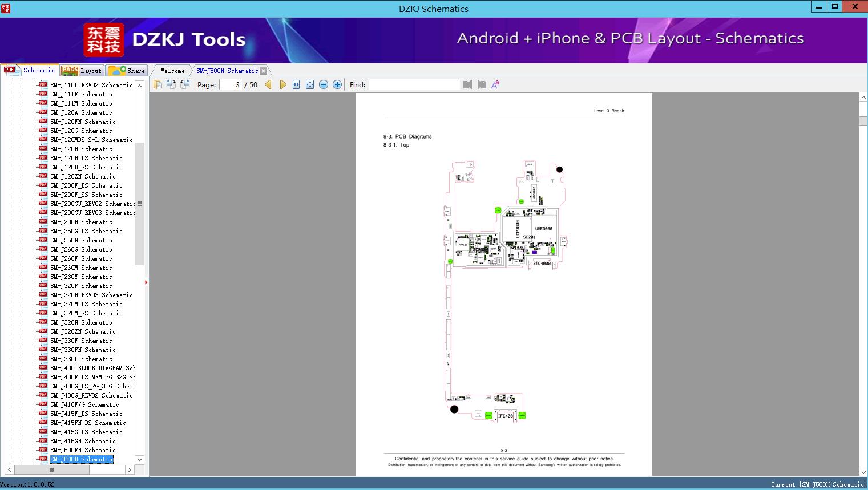The image size is (868, 490).
Task: Click the Find text box
Action: 414,84
